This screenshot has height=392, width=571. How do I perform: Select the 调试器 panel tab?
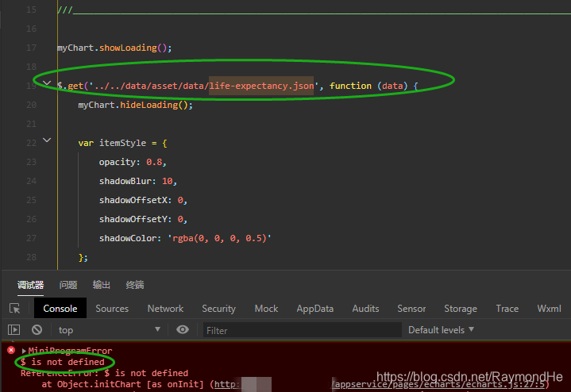tap(31, 285)
